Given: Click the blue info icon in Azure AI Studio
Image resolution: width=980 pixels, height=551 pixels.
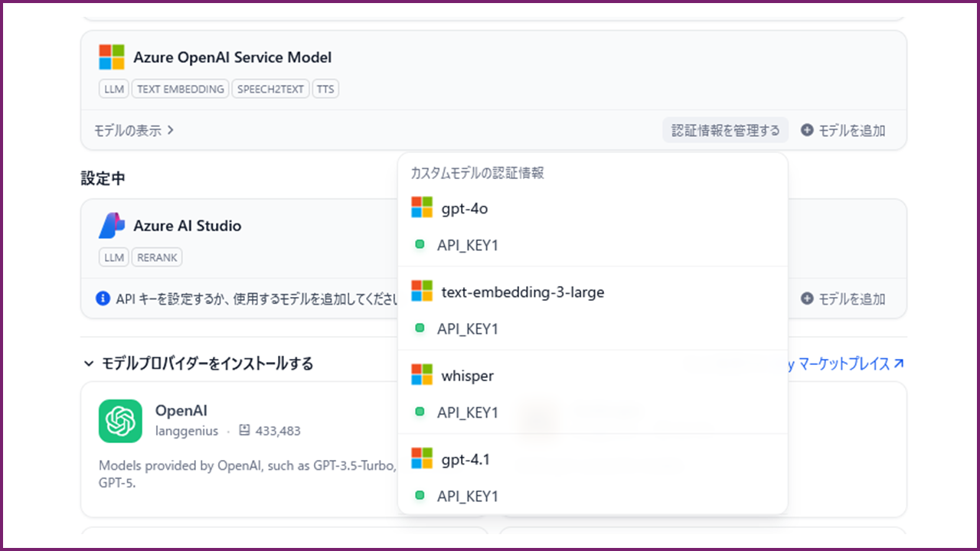Looking at the screenshot, I should click(103, 298).
